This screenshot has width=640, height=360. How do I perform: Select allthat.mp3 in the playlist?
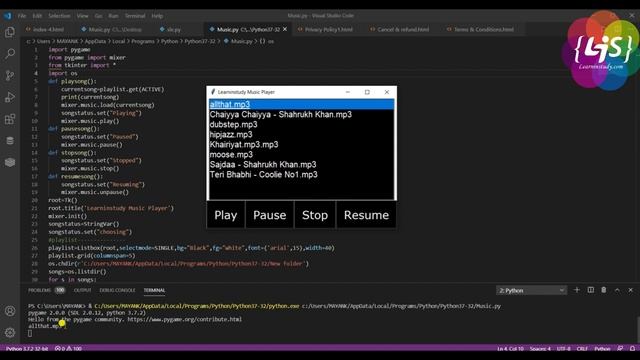click(301, 104)
